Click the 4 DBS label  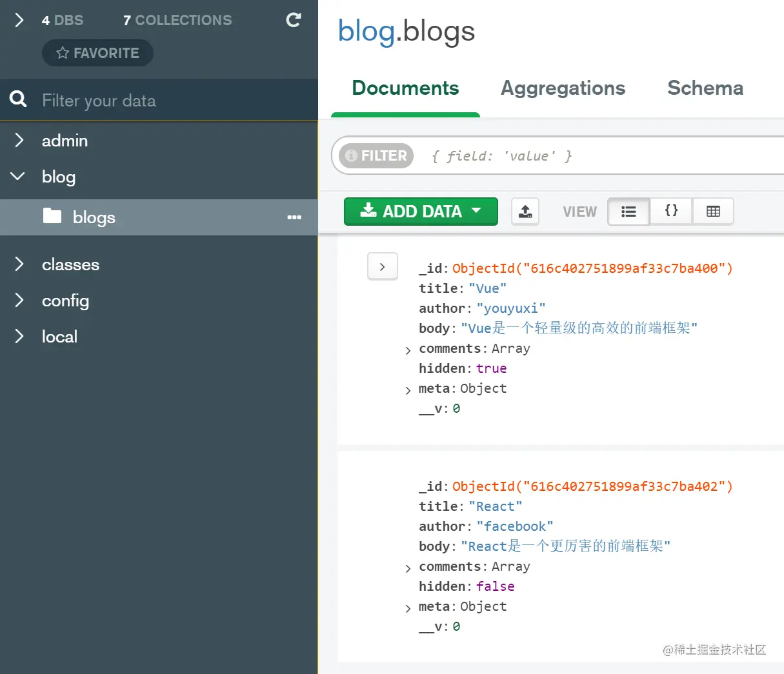point(62,20)
